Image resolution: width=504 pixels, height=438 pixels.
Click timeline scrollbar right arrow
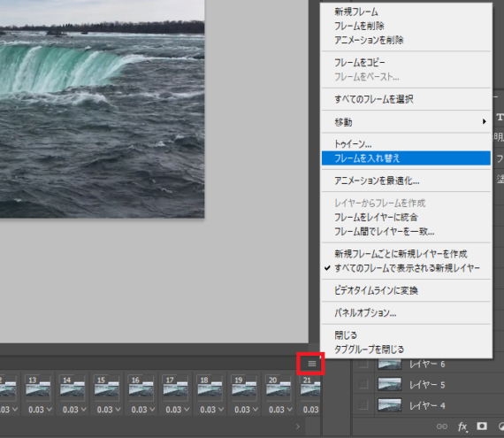tap(298, 426)
